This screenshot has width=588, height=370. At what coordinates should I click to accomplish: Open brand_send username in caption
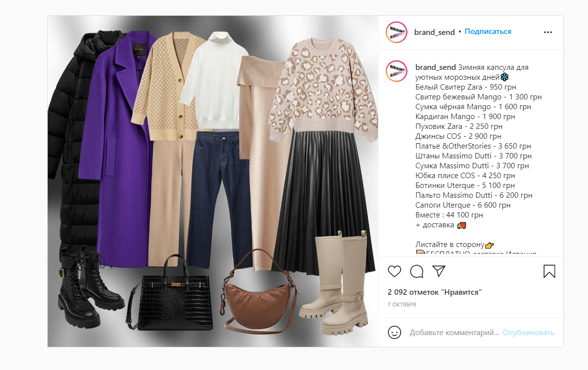tap(436, 67)
